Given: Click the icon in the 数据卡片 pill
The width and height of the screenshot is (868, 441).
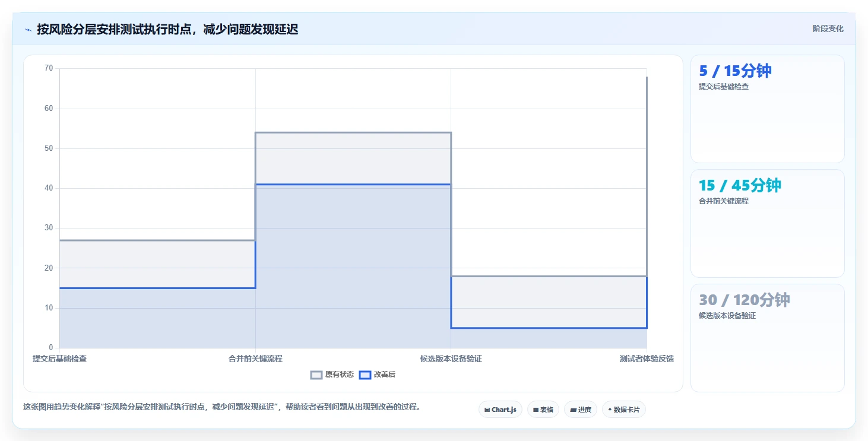Looking at the screenshot, I should click(x=610, y=410).
